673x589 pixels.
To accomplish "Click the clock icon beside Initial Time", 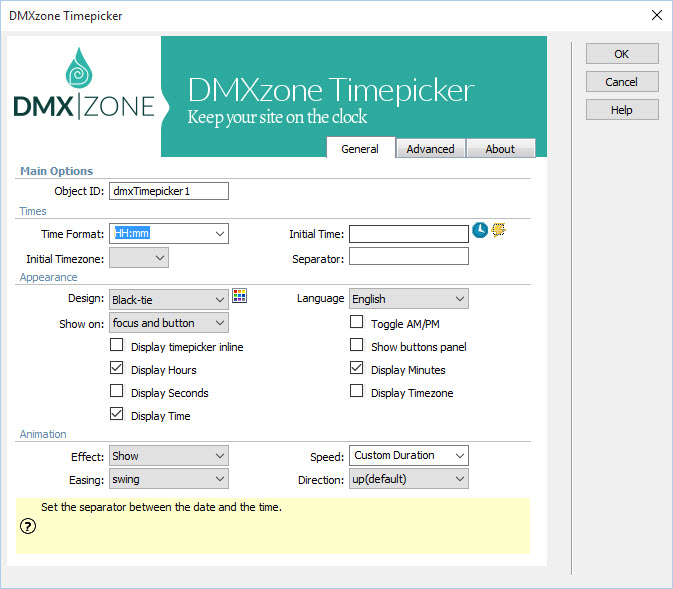I will point(480,230).
